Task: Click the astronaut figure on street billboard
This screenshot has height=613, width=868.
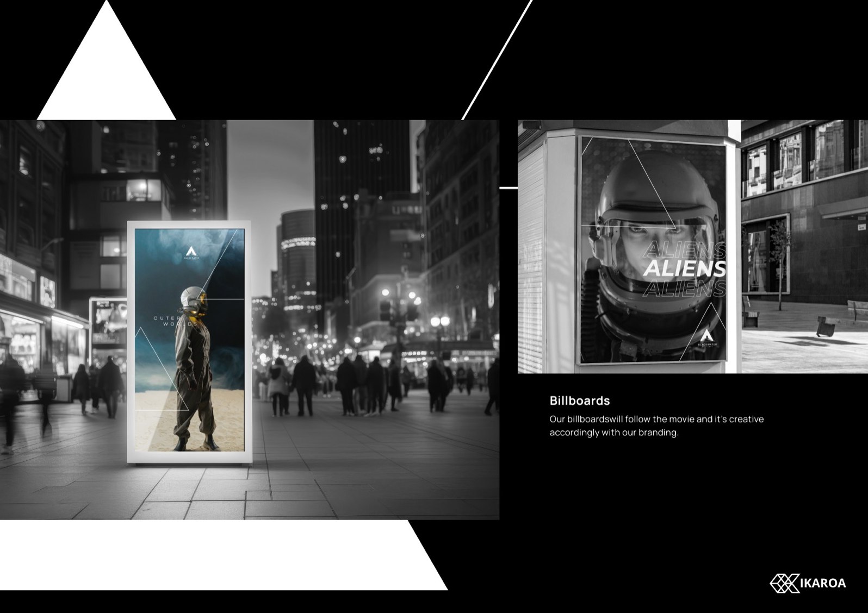Action: 196,369
